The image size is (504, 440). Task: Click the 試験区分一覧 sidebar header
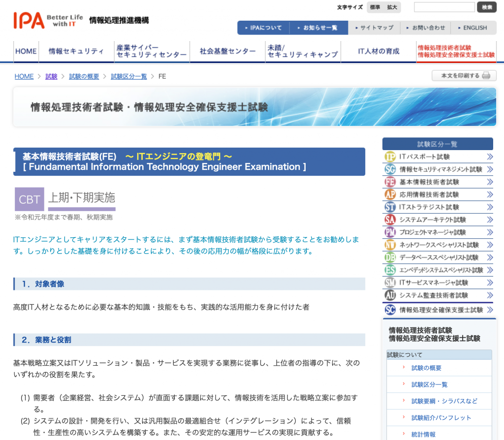click(x=438, y=144)
